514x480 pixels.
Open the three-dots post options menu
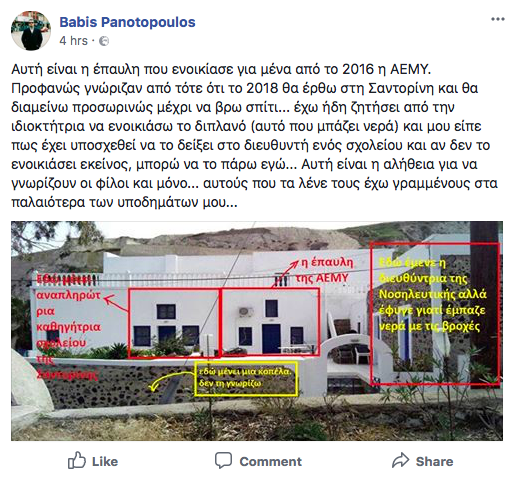point(497,19)
